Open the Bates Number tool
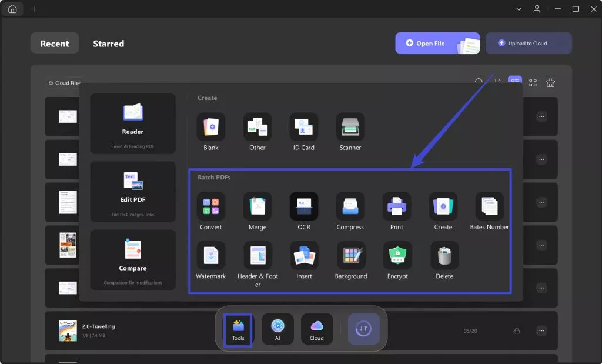The image size is (602, 364). [490, 211]
